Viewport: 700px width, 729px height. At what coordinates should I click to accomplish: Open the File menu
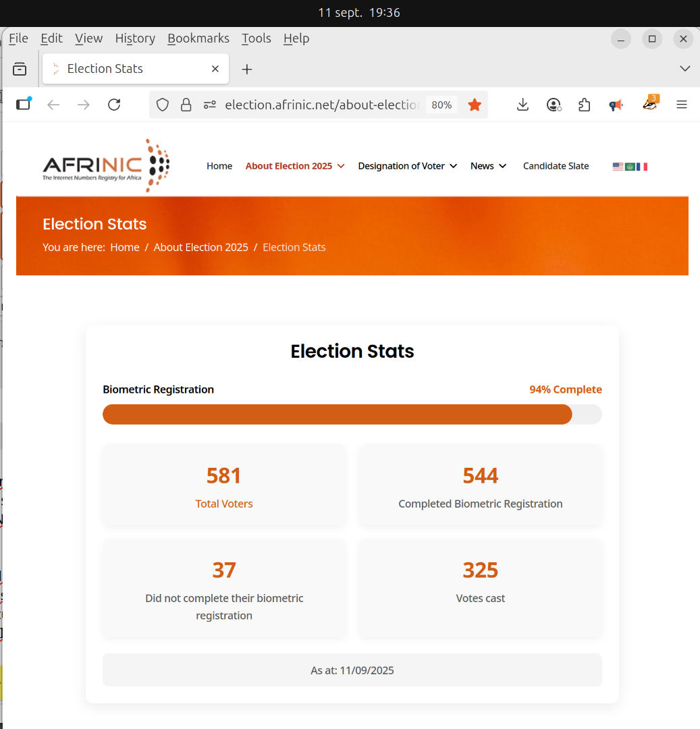point(19,38)
